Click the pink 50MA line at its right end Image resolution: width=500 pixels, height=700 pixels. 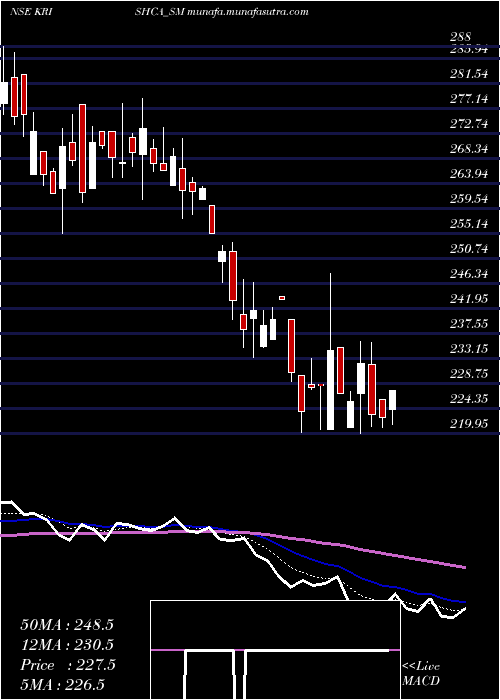(x=463, y=567)
